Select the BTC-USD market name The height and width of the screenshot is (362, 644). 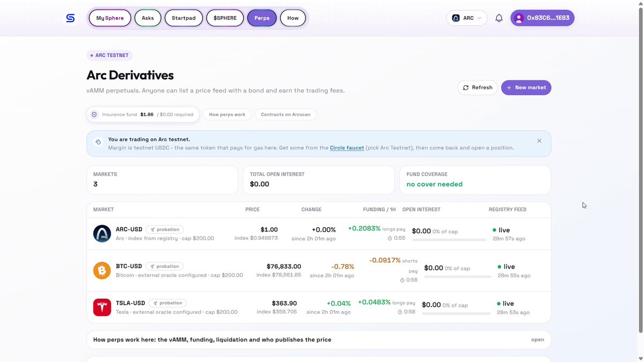click(129, 266)
